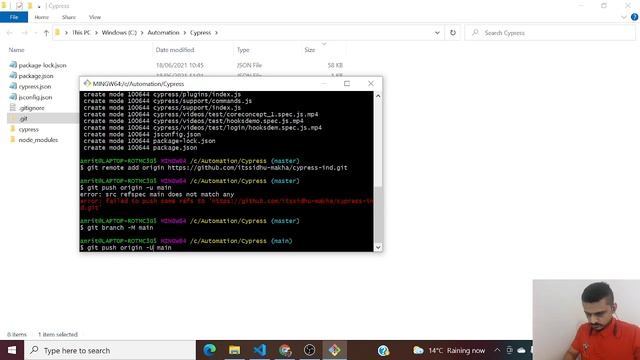Select the .git folder row

coord(43,118)
